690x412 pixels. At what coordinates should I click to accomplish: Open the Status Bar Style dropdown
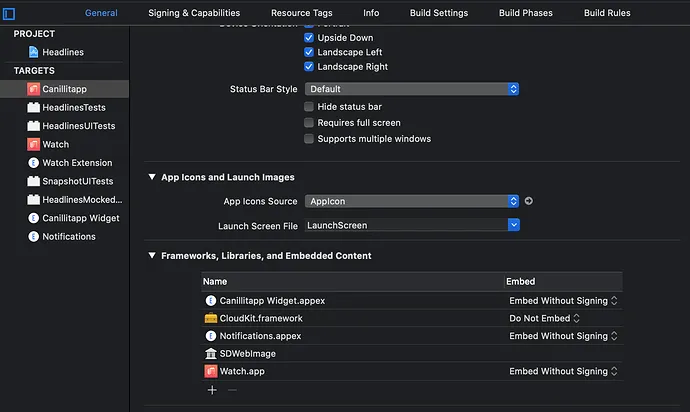click(x=412, y=89)
